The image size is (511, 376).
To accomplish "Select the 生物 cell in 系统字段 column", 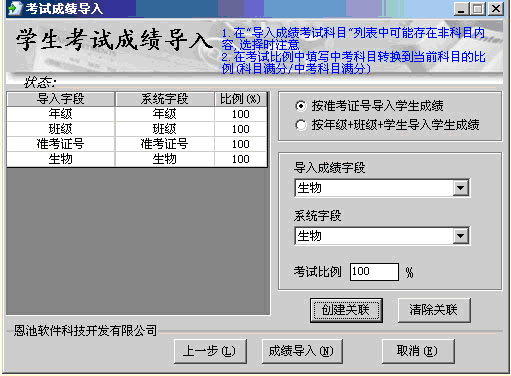I will [x=165, y=159].
